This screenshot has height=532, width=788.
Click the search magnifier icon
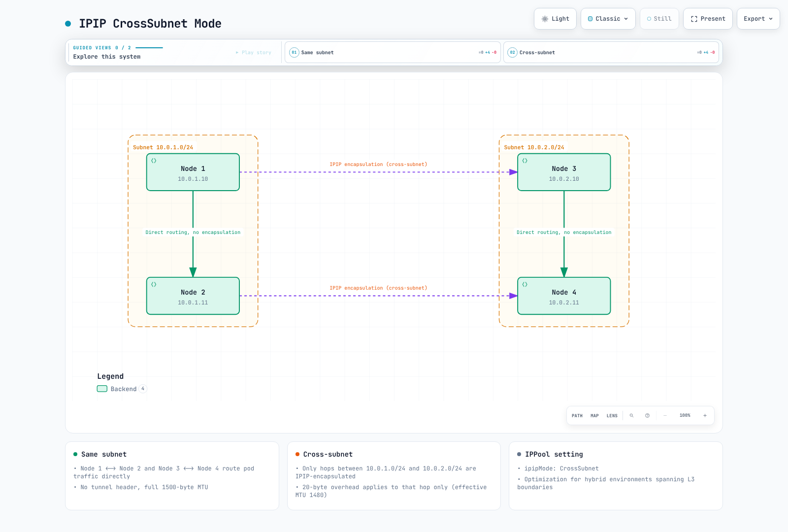pyautogui.click(x=631, y=416)
